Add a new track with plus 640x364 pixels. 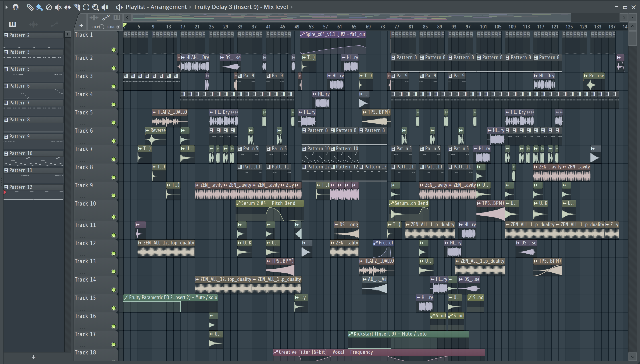click(81, 26)
